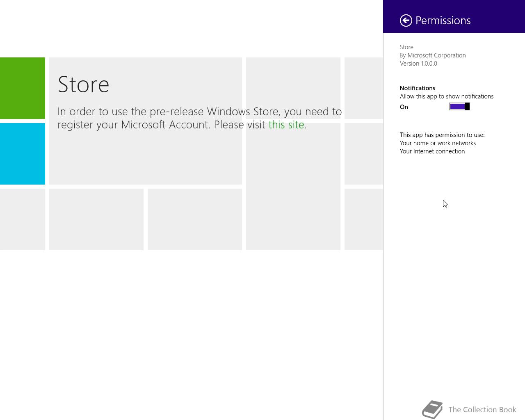Select the cyan blue tile

coord(23,154)
